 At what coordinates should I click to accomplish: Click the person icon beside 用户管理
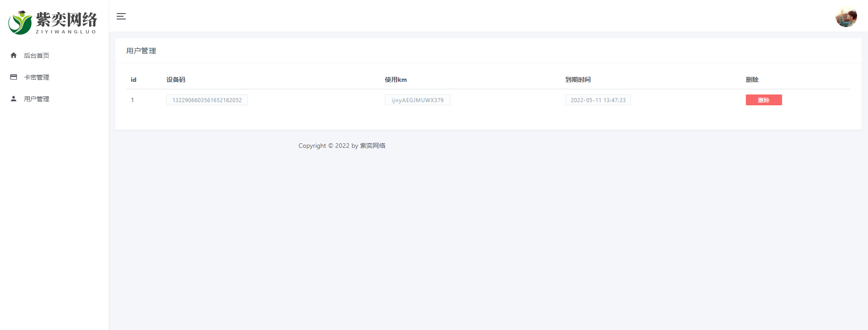click(14, 99)
